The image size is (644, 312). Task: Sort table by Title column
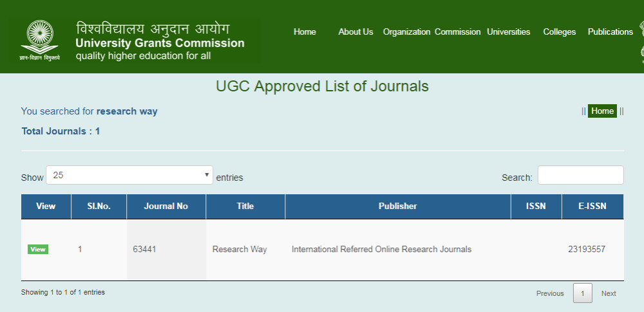[245, 206]
